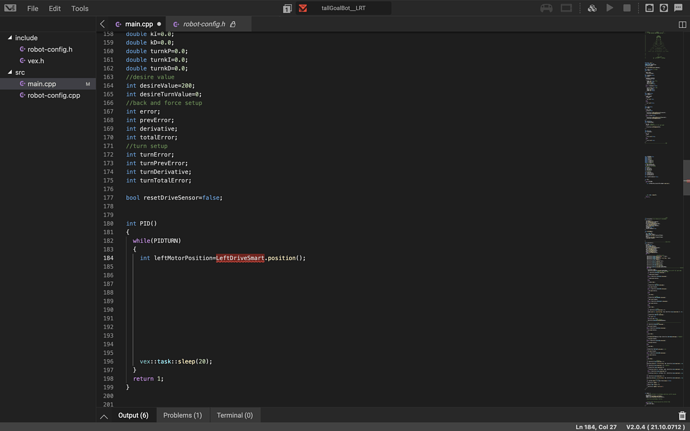Open the feedback speech-bubble icon
The height and width of the screenshot is (431, 690).
click(678, 7)
